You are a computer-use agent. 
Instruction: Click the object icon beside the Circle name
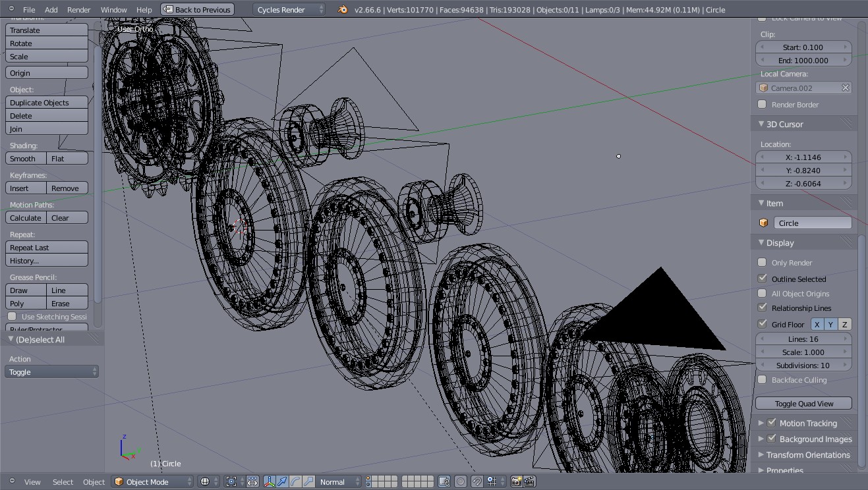tap(764, 223)
